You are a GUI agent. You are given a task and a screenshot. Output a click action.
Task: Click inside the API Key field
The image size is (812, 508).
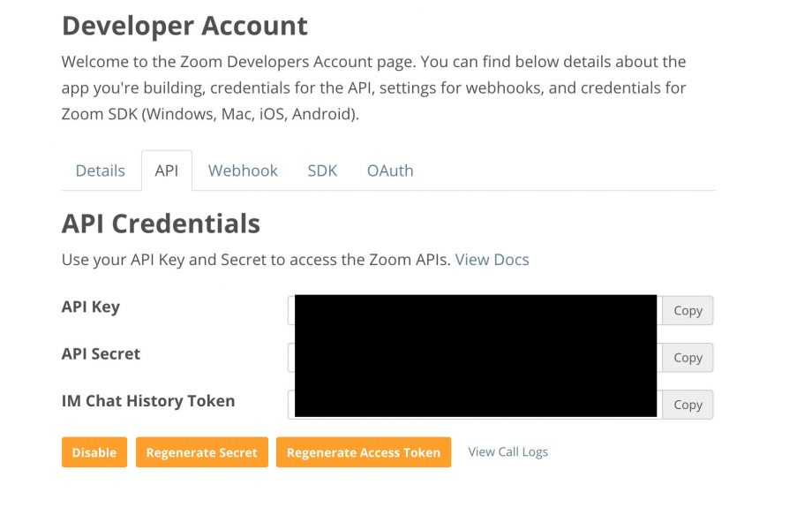[x=475, y=310]
